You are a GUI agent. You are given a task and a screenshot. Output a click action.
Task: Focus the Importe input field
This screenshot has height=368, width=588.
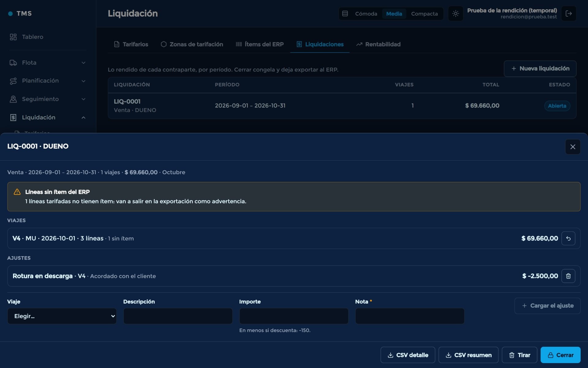(x=294, y=316)
